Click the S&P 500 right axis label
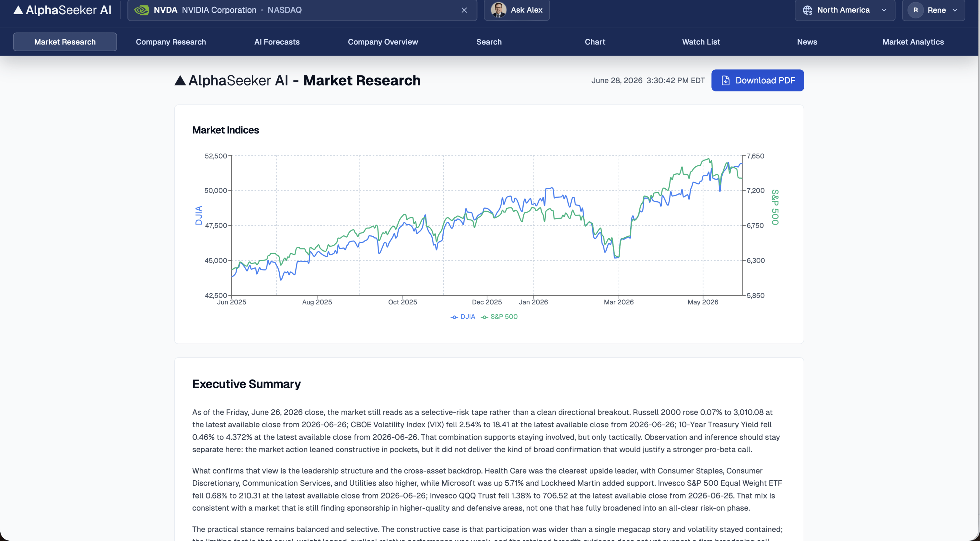980x541 pixels. coord(775,207)
